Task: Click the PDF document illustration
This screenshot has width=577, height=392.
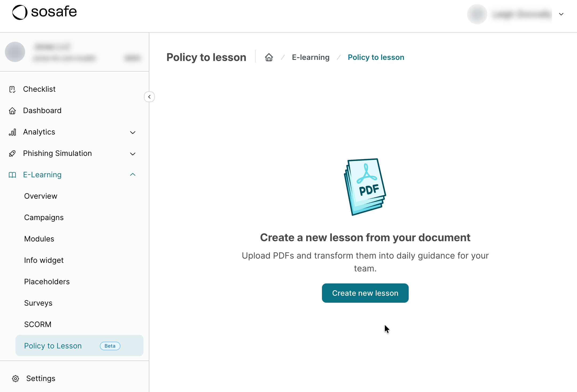Action: (x=365, y=187)
